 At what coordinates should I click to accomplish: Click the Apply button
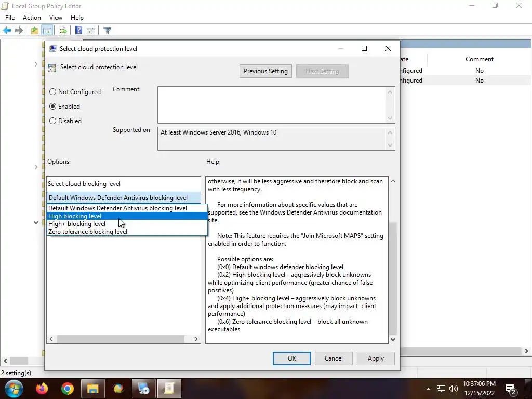click(376, 358)
